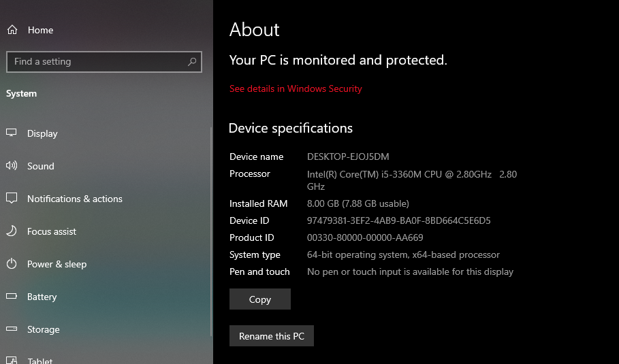Focus the Find a setting field
Screen dimensions: 619x364
click(104, 61)
